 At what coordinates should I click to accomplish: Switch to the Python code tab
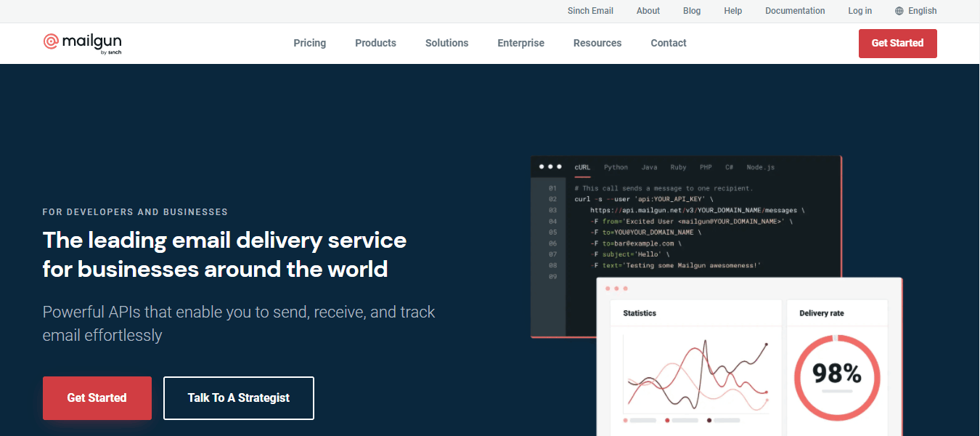[616, 167]
